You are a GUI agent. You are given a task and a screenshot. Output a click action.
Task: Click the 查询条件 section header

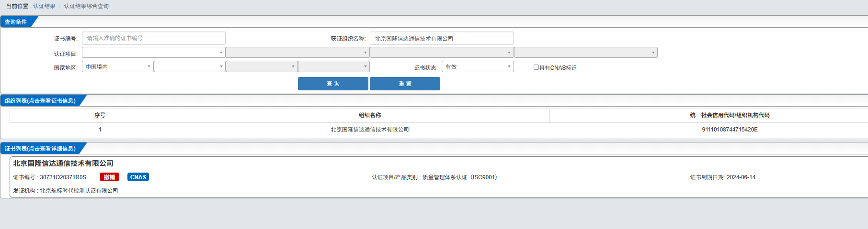[x=16, y=22]
